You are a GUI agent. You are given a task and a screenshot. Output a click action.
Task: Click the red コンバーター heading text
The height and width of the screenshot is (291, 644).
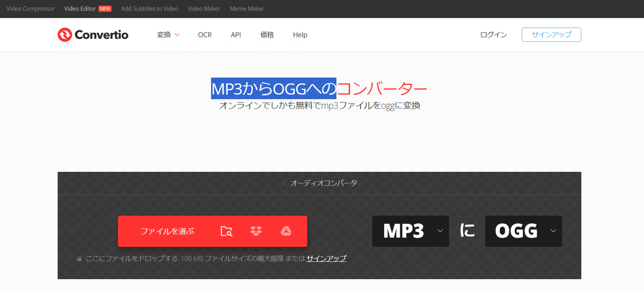point(382,89)
